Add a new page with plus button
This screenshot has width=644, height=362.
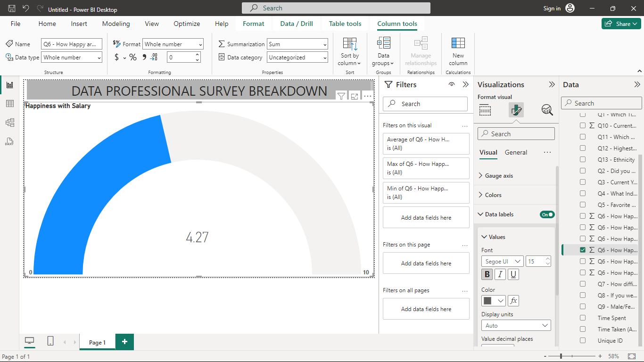tap(124, 342)
